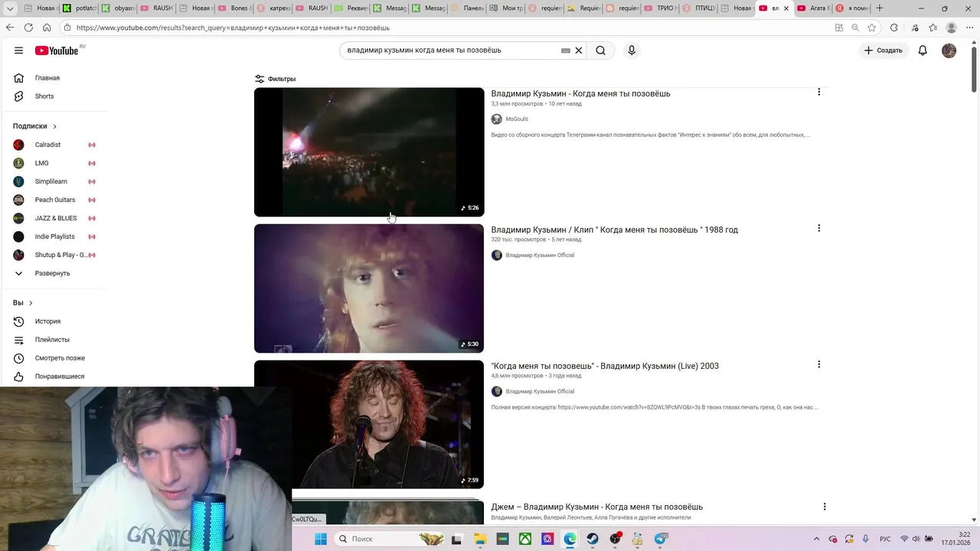The width and height of the screenshot is (980, 551).
Task: Open the notifications bell
Action: point(923,51)
